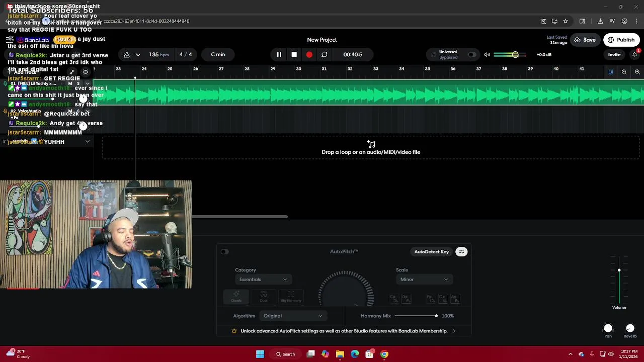Adjust the Harmony Mix slider
Image resolution: width=644 pixels, height=362 pixels.
click(416, 316)
